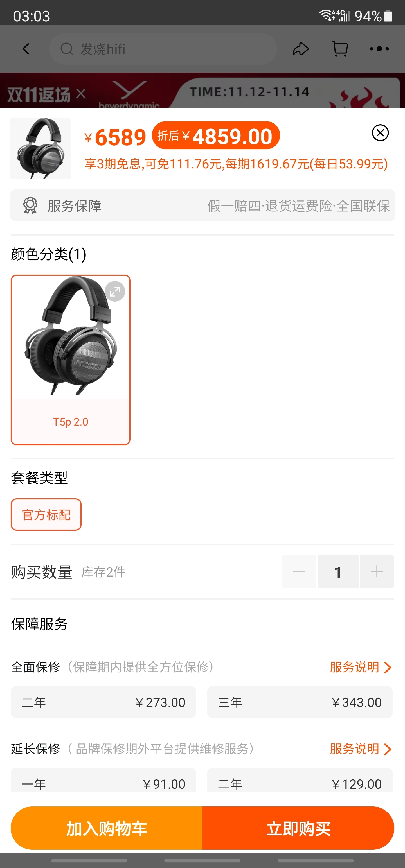
Task: Tap the 加入购物车 button
Action: (107, 828)
